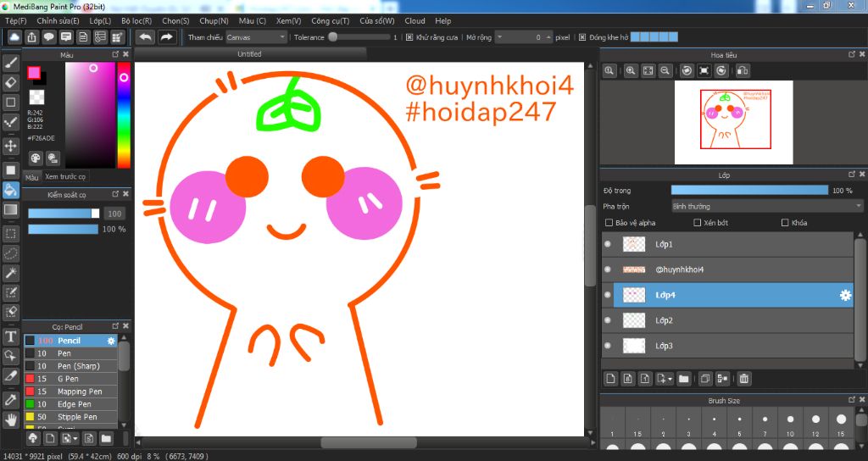Open Pencil brush settings gear

pyautogui.click(x=111, y=341)
